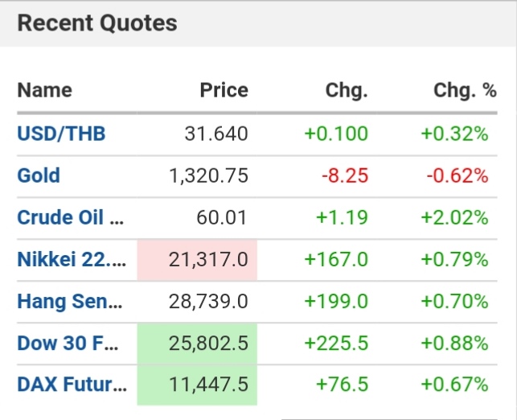This screenshot has height=420, width=517.
Task: Click the Chg. column header
Action: (346, 91)
